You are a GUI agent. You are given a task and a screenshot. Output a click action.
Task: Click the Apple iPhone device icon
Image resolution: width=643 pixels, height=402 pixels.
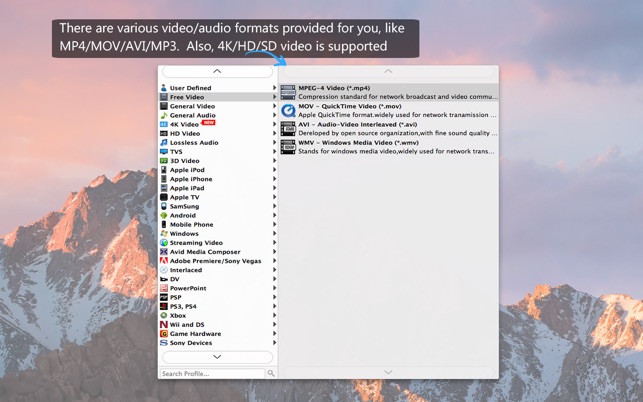tap(164, 179)
